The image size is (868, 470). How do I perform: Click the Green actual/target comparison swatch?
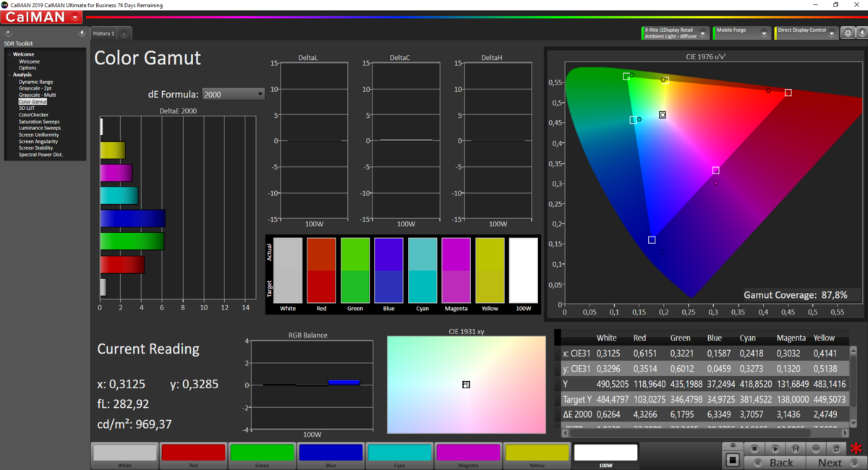354,271
